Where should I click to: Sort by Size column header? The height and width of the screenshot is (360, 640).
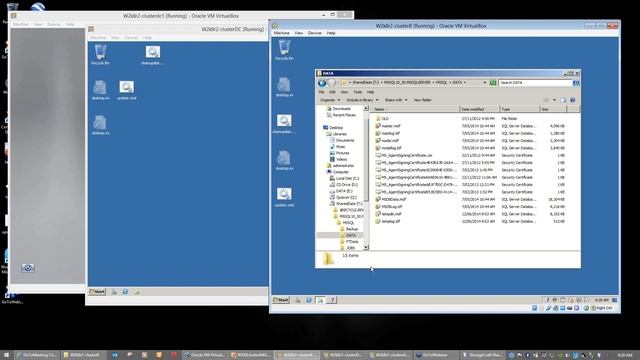coord(553,109)
